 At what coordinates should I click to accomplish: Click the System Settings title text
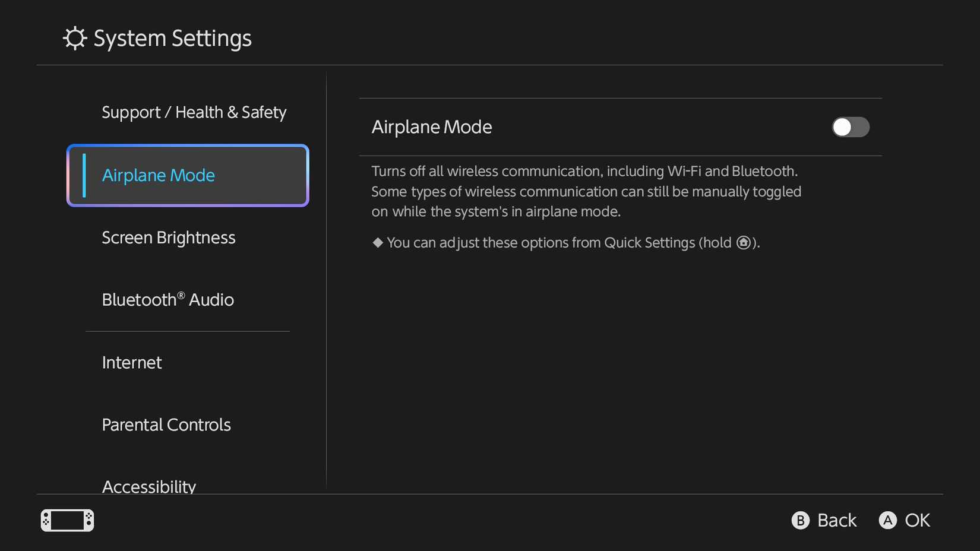pyautogui.click(x=172, y=39)
